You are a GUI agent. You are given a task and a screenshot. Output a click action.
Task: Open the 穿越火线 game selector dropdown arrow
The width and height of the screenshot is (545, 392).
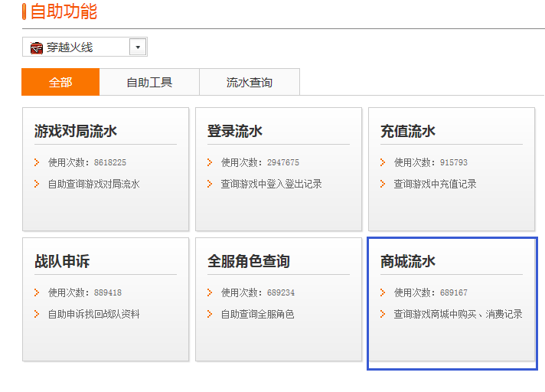click(x=138, y=47)
